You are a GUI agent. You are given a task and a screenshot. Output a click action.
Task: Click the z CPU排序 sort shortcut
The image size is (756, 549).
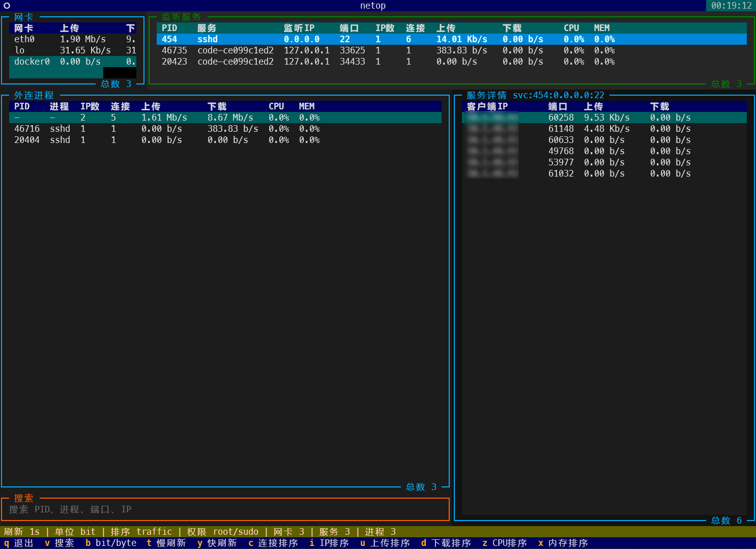pyautogui.click(x=505, y=543)
